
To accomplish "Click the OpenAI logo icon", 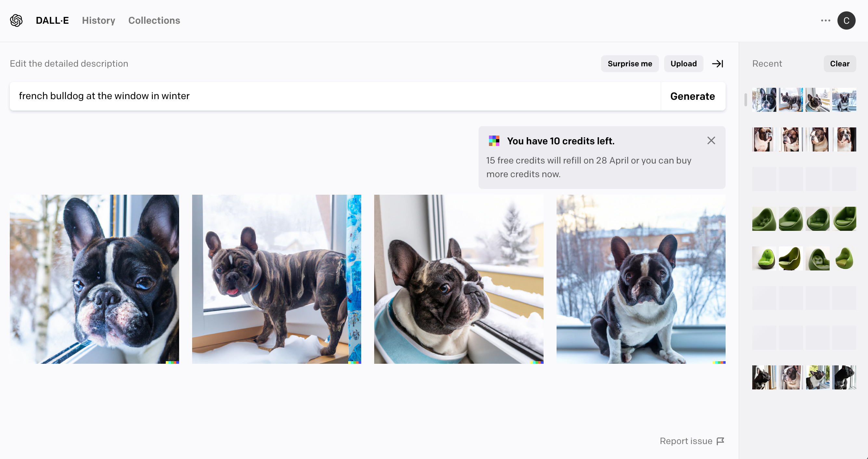I will (x=16, y=20).
